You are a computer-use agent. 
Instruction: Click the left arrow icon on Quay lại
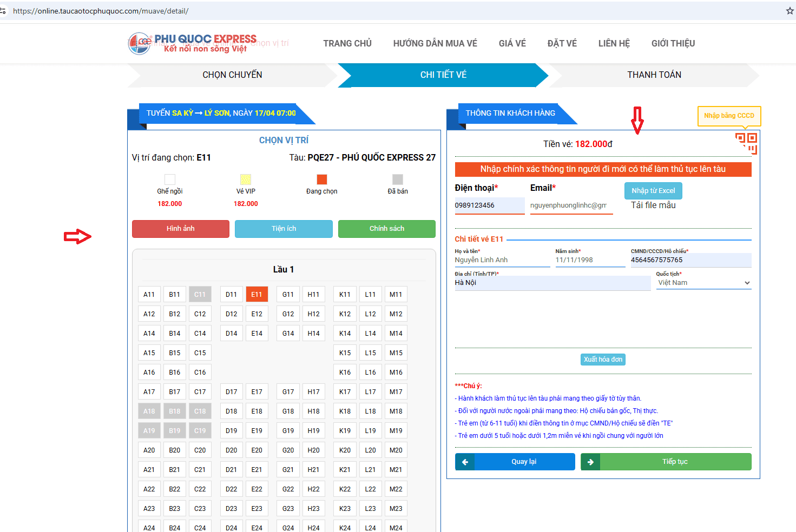(465, 462)
